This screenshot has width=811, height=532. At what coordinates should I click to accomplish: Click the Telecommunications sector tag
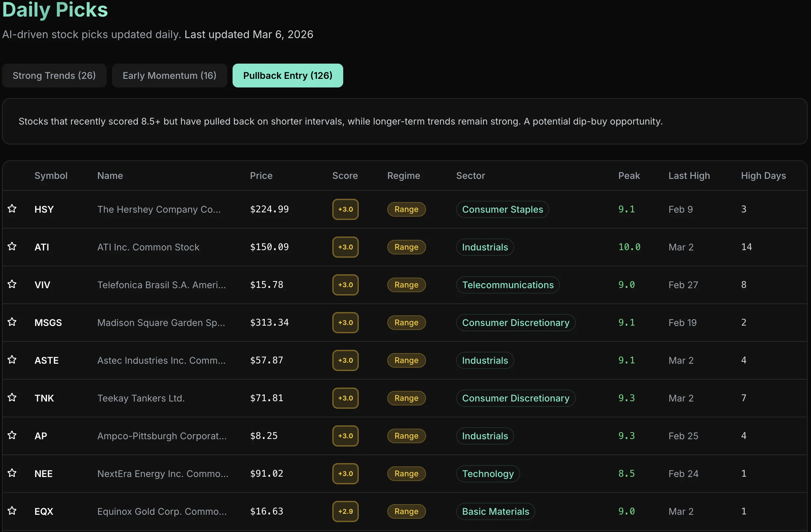point(508,285)
